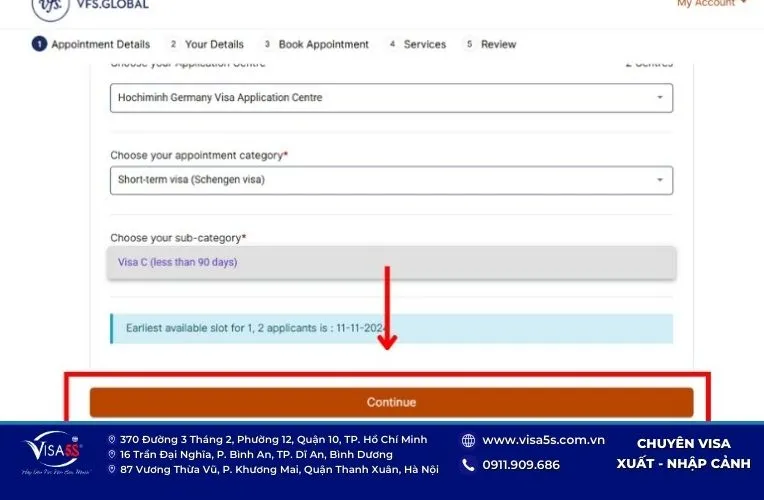
Task: Click address '370 Đường 3 Tháng 2' text
Action: coord(273,440)
